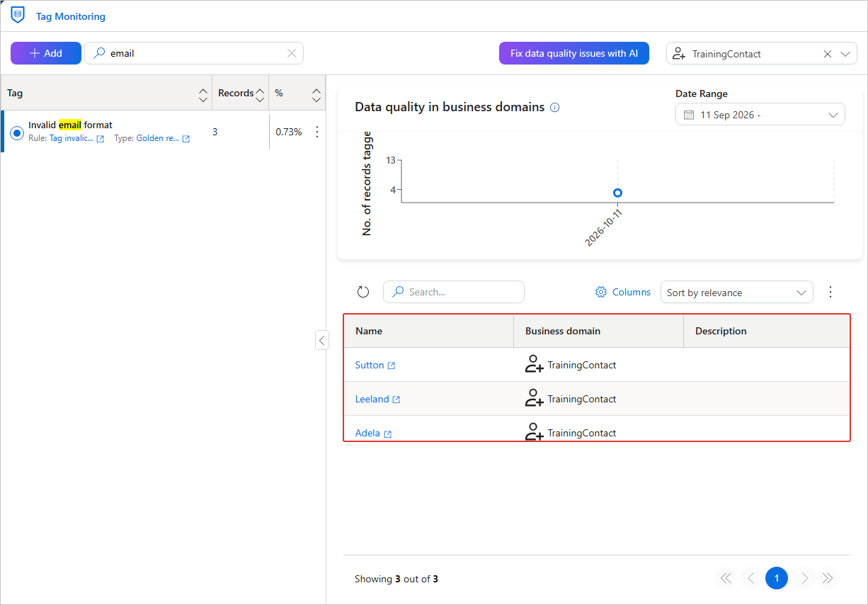868x605 pixels.
Task: Open the Date Range dropdown
Action: (x=760, y=115)
